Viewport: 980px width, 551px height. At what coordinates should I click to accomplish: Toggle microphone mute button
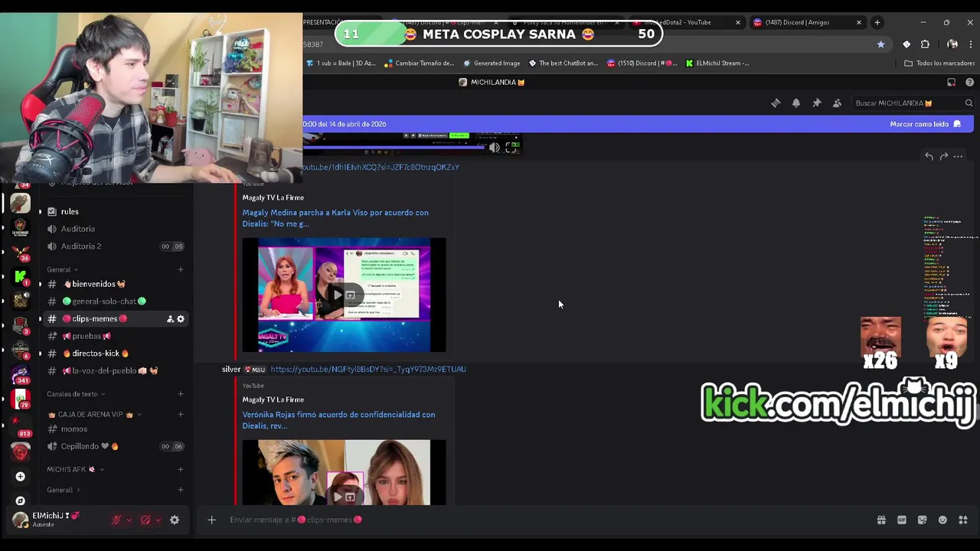coord(116,520)
